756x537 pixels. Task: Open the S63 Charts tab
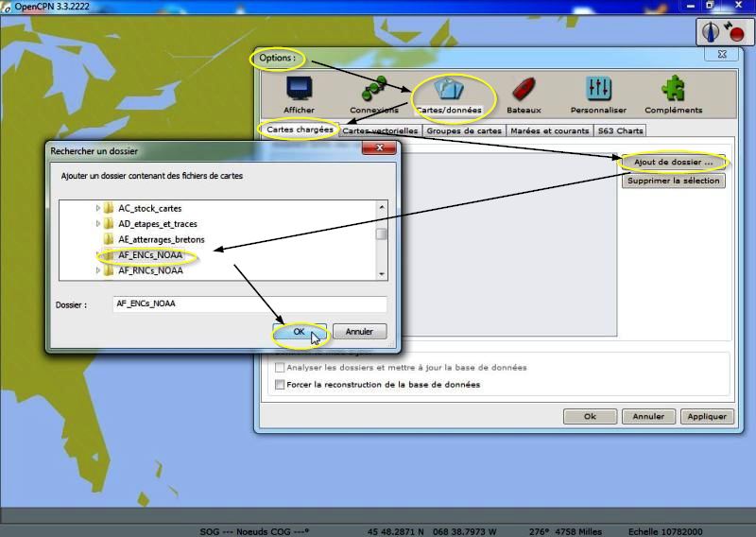(620, 130)
